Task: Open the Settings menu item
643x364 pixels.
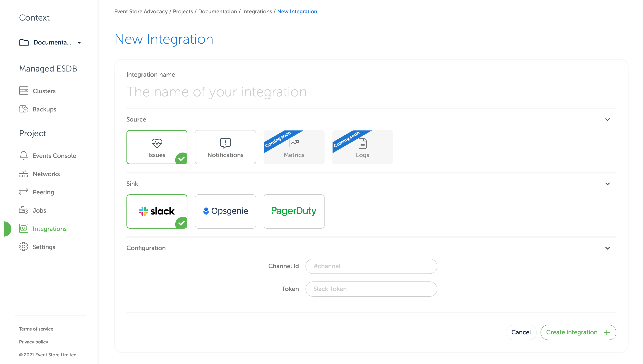Action: pos(44,247)
